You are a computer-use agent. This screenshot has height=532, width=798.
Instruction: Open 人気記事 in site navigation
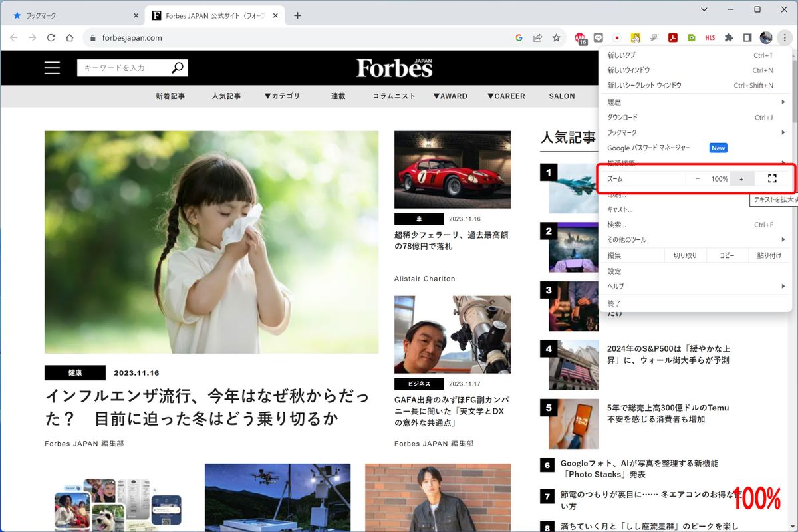[x=226, y=96]
